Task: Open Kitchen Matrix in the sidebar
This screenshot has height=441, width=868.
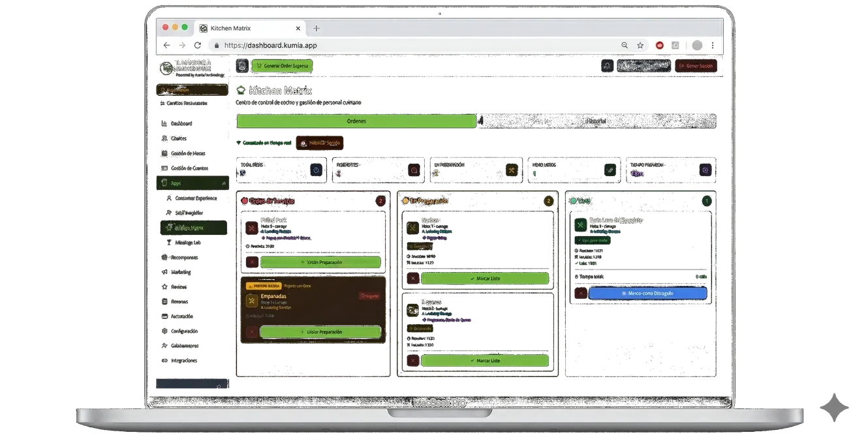Action: pyautogui.click(x=189, y=228)
